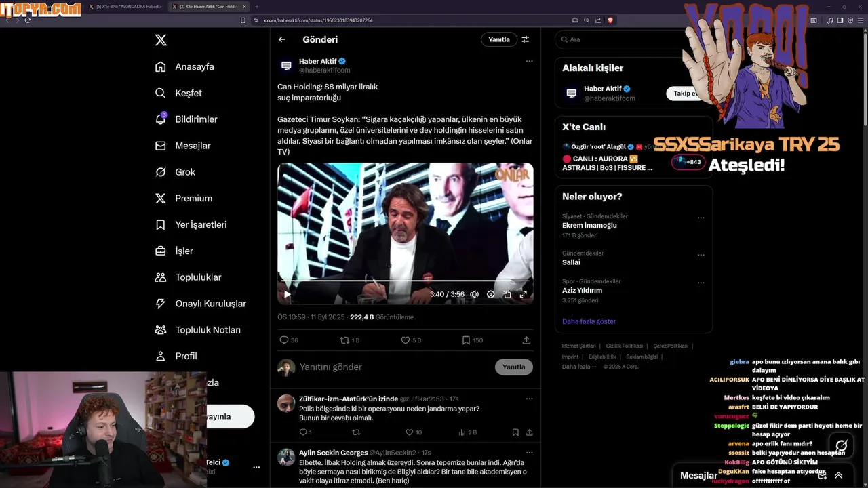Open Mesajlar in sidebar
This screenshot has width=868, height=488.
point(182,146)
